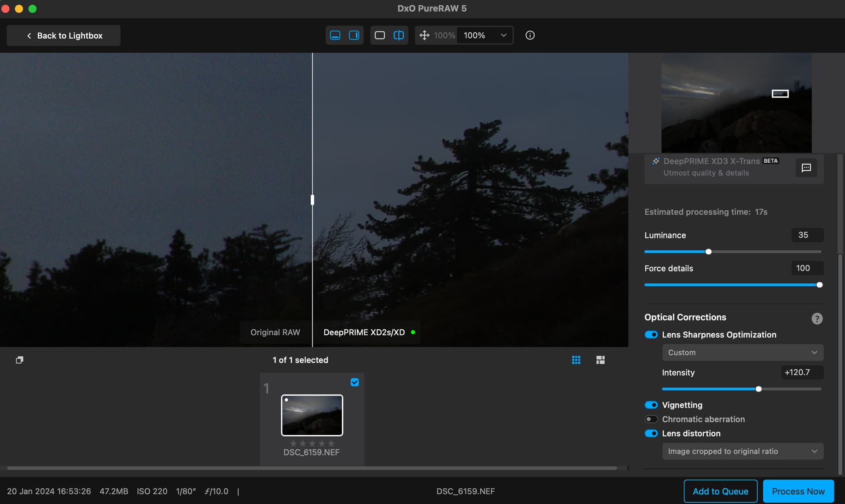
Task: Click the settings panel vertical scrollbar
Action: (840, 365)
